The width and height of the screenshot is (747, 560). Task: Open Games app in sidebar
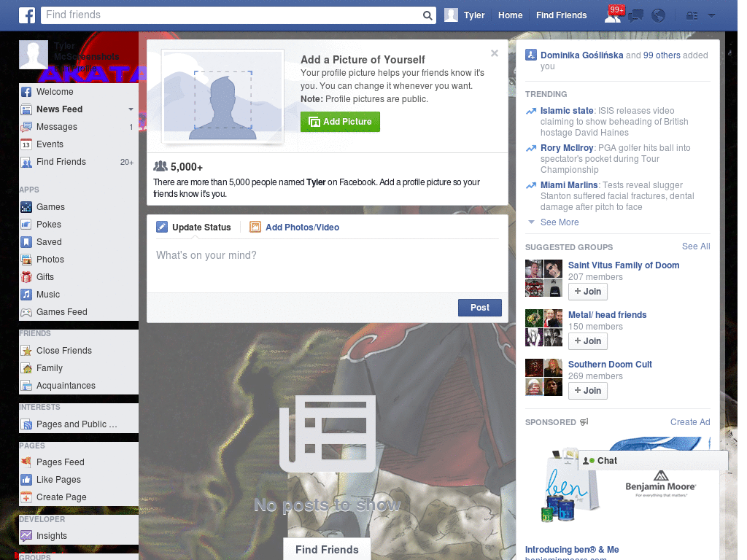(79, 207)
